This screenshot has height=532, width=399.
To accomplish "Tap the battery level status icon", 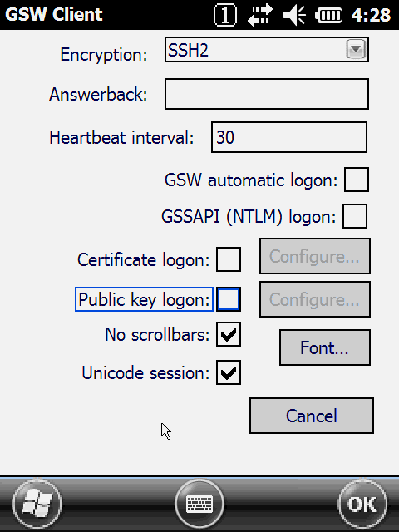I will (x=328, y=15).
